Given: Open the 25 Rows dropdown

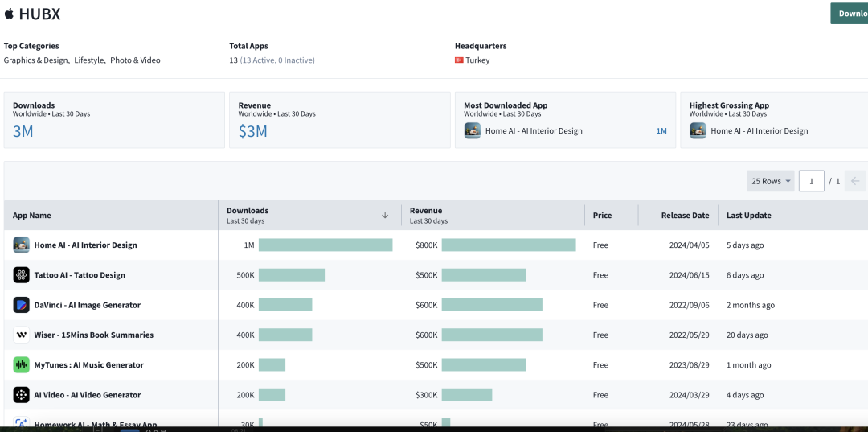Looking at the screenshot, I should click(771, 181).
